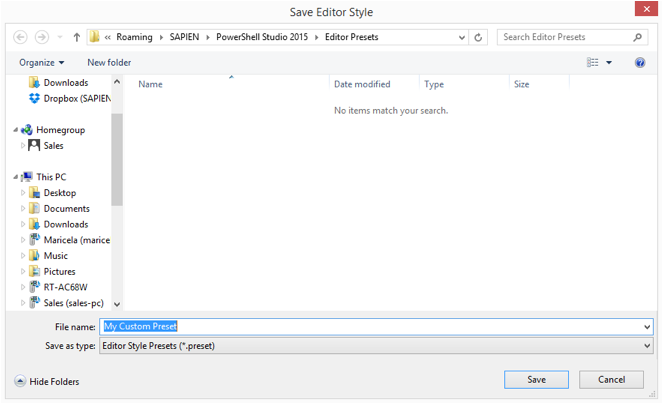Viewport: 663px width, 404px height.
Task: Expand the address bar history dropdown
Action: [x=462, y=37]
